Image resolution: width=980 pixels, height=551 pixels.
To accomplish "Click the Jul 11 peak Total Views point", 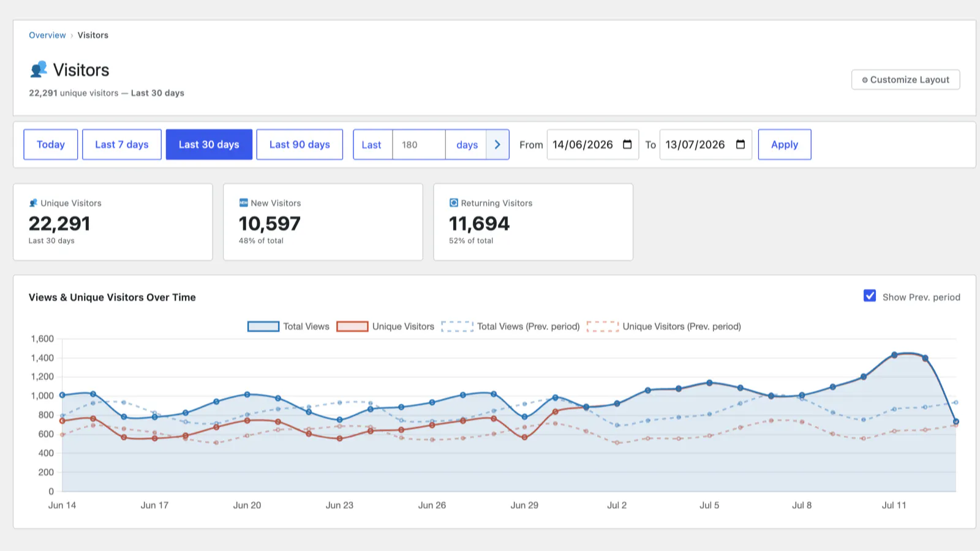I will point(894,355).
